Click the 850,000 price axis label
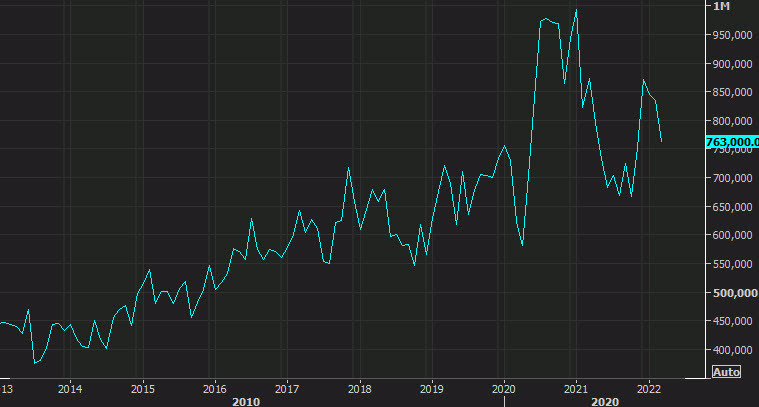759x407 pixels. pyautogui.click(x=731, y=93)
